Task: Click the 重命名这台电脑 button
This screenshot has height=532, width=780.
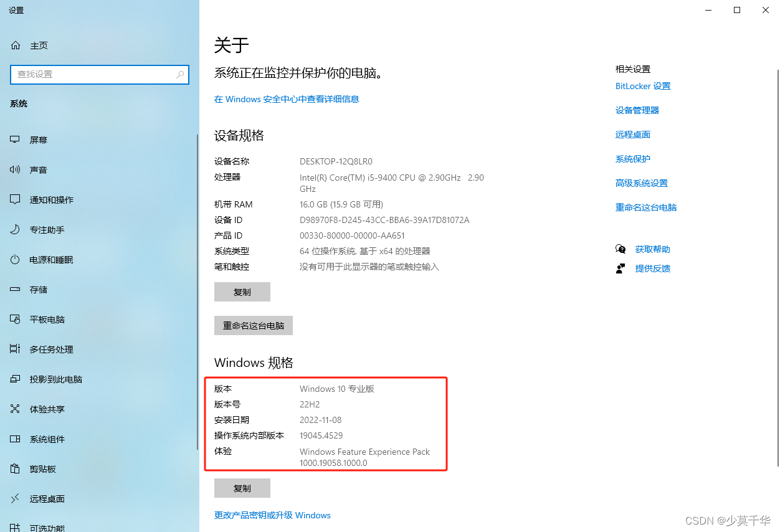Action: [x=254, y=326]
